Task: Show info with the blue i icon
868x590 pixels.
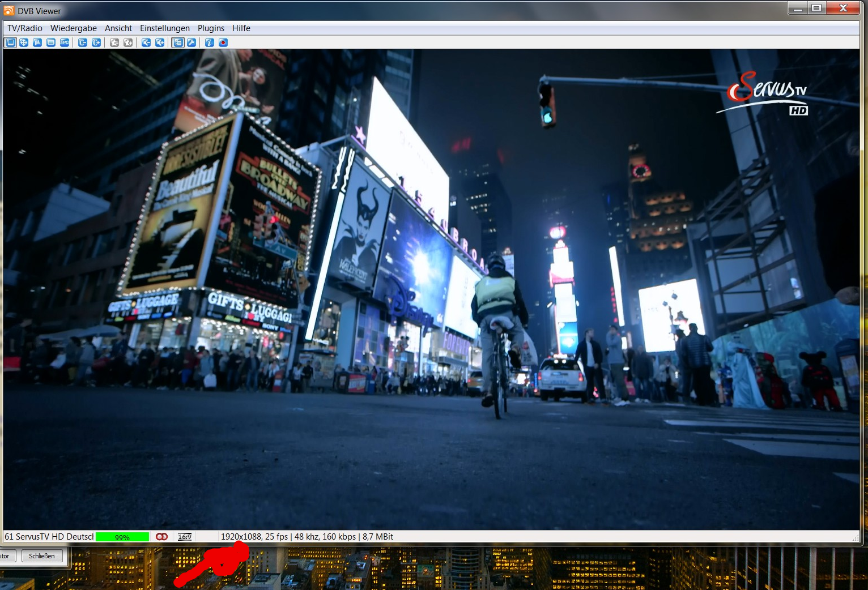Action: tap(210, 42)
